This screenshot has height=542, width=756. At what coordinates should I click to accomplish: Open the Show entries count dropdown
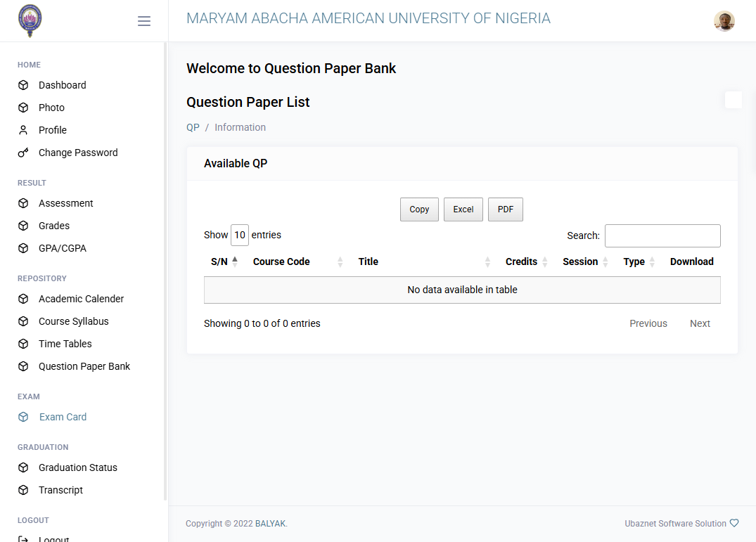pyautogui.click(x=240, y=235)
